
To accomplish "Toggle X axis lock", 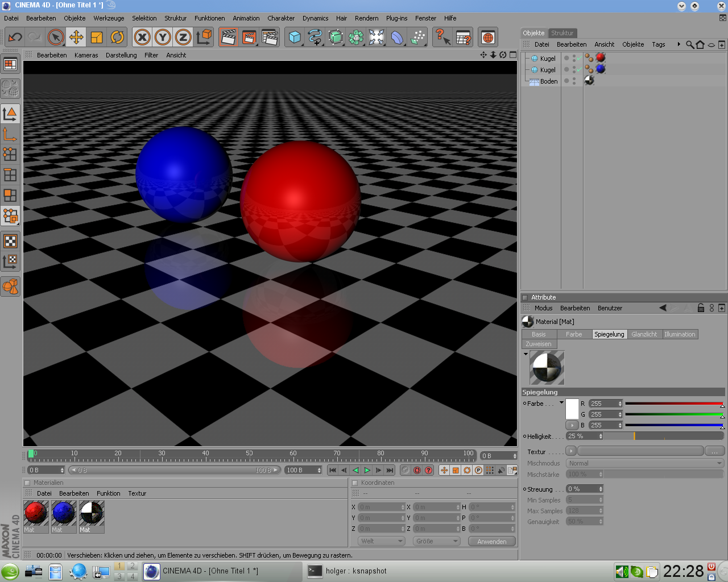I will (142, 38).
